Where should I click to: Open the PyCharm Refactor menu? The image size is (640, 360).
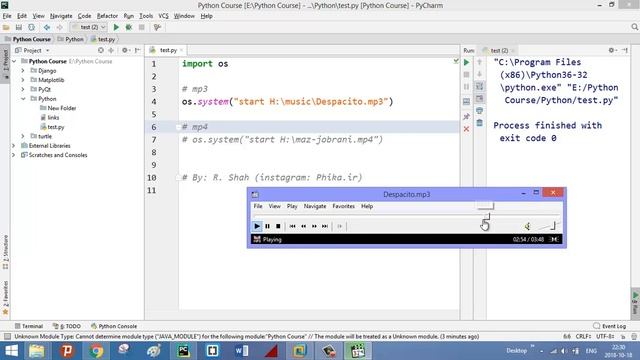coord(107,16)
